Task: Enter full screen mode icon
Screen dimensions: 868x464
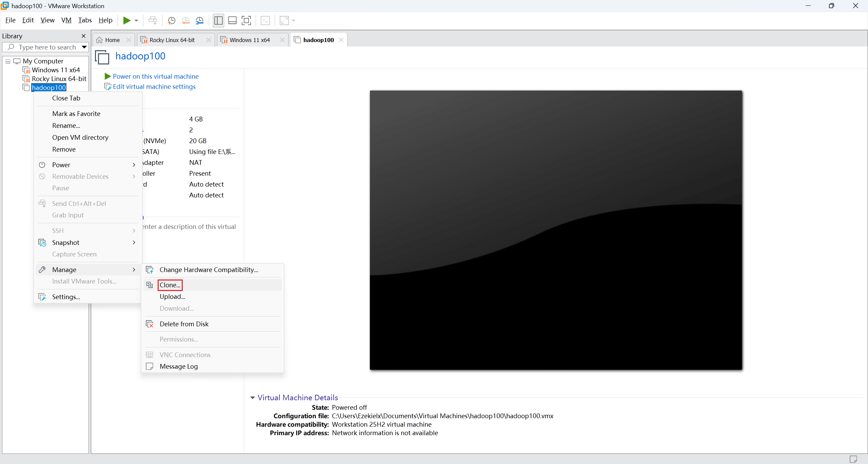Action: click(x=246, y=21)
